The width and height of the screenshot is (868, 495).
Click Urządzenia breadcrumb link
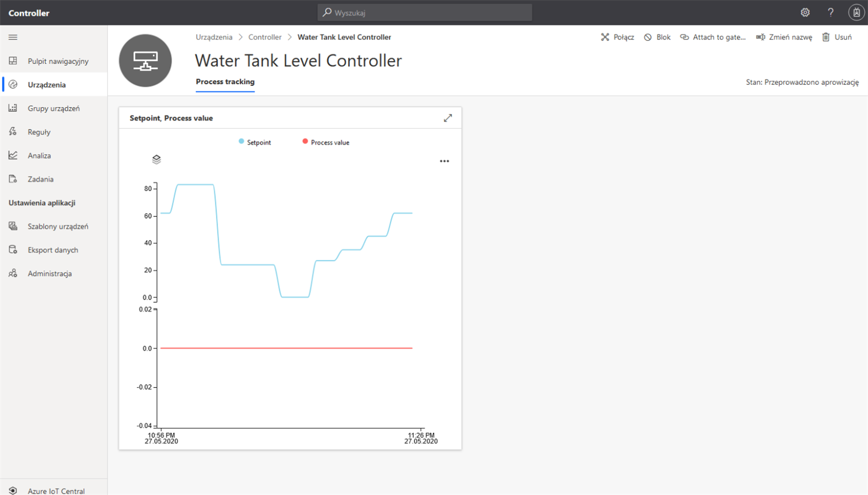[x=214, y=37]
